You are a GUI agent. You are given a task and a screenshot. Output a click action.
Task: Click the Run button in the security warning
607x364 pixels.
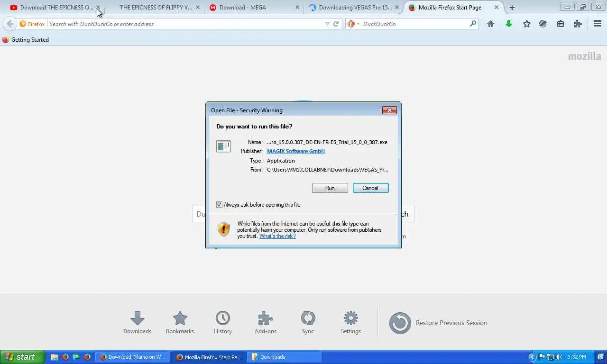330,188
